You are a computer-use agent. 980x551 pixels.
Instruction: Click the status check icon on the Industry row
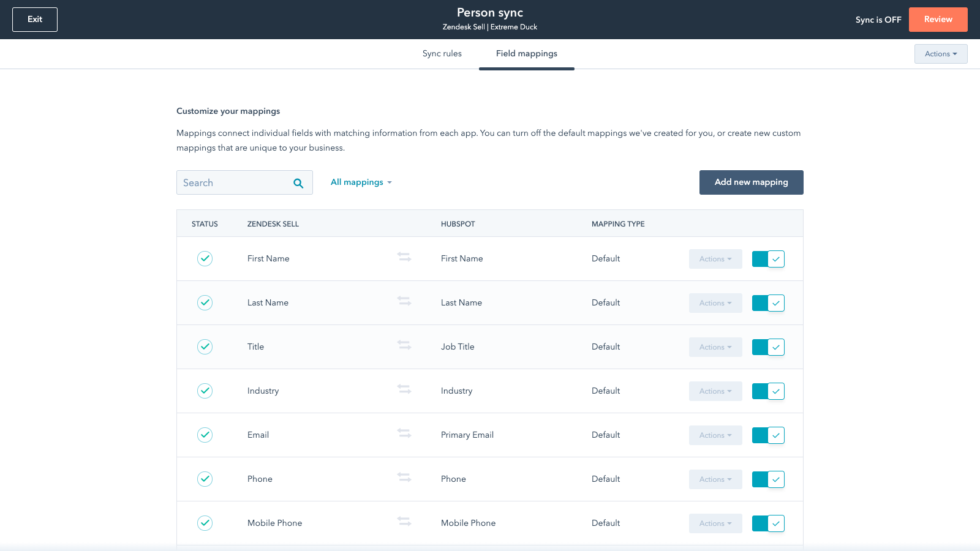[x=205, y=391]
